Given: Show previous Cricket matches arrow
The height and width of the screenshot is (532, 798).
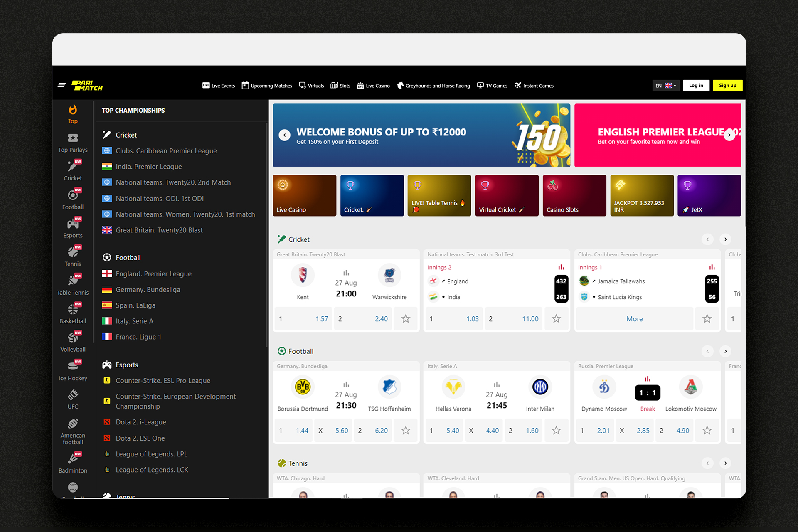Looking at the screenshot, I should tap(707, 239).
